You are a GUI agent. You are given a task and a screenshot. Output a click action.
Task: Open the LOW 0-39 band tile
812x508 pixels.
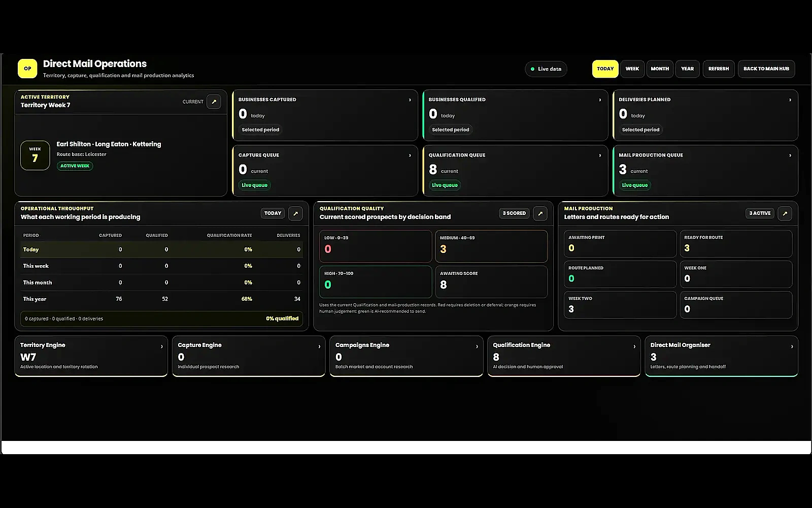376,246
